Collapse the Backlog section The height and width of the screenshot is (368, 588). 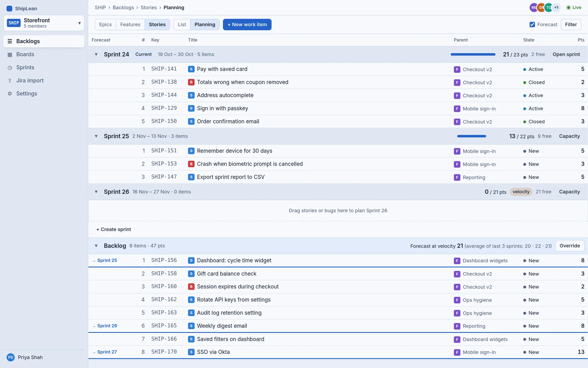coord(96,246)
